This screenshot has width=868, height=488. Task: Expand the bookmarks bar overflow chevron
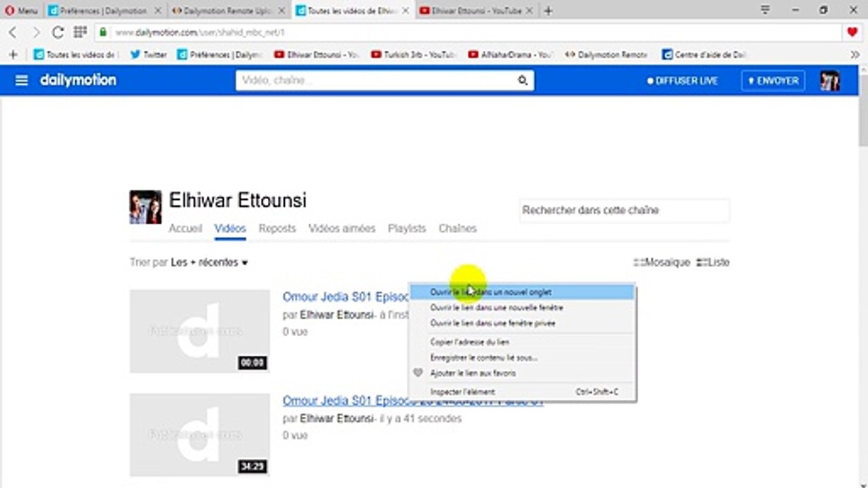855,54
